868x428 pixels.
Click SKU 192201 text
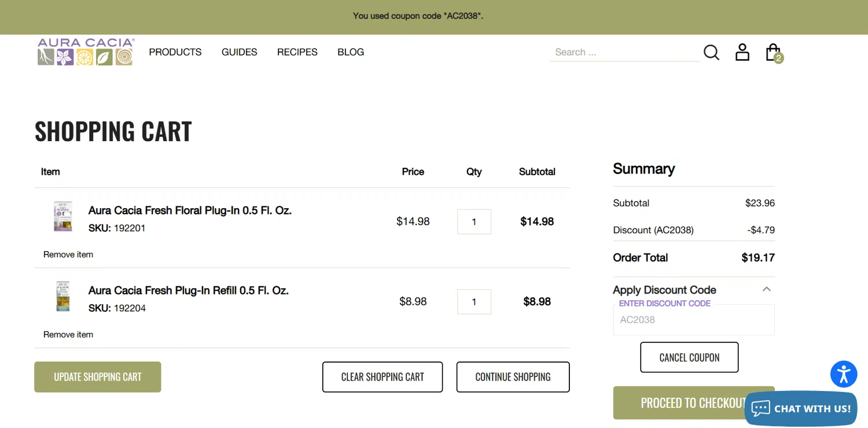click(117, 228)
